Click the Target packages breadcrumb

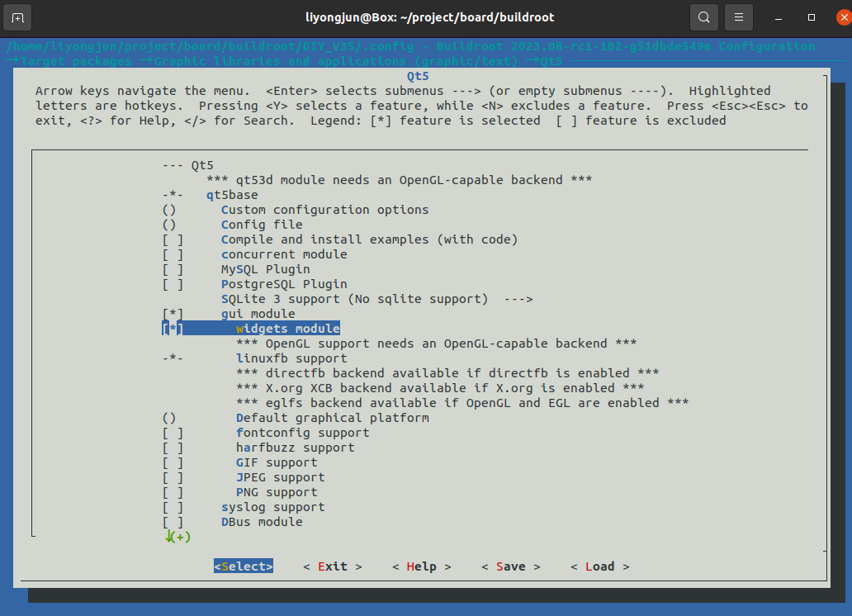(74, 61)
